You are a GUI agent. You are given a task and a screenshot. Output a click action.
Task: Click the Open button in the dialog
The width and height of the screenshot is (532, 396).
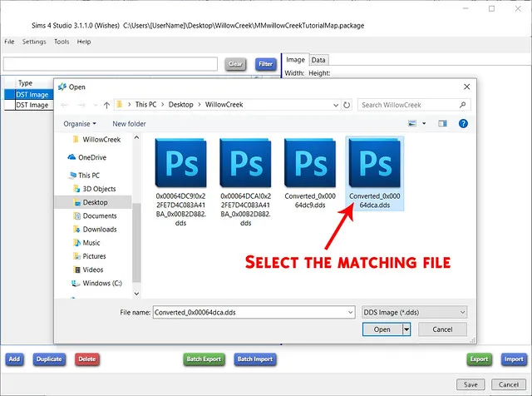[382, 329]
